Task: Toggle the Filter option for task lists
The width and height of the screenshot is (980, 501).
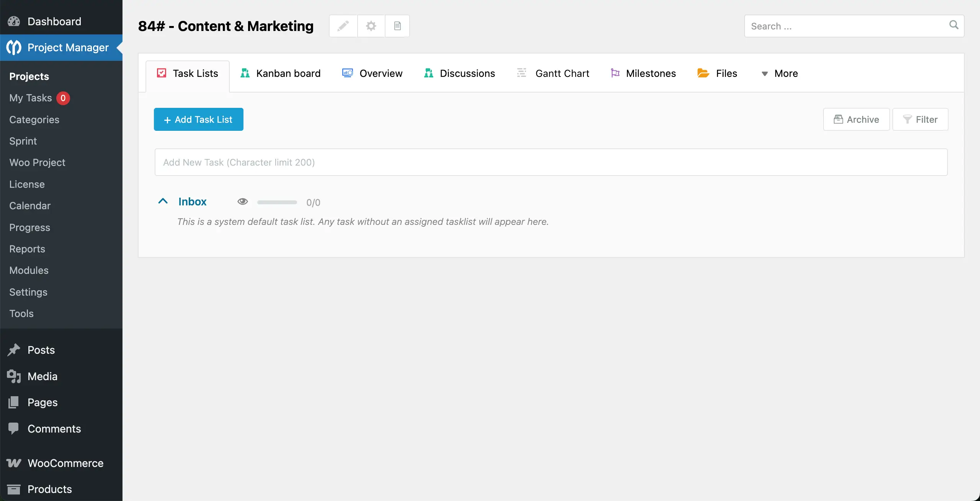Action: [920, 119]
